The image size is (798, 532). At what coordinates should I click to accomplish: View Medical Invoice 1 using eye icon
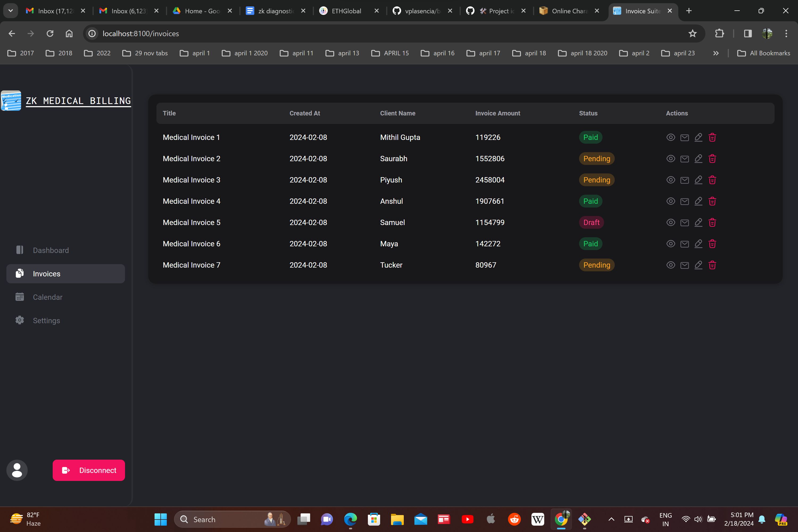(x=670, y=138)
